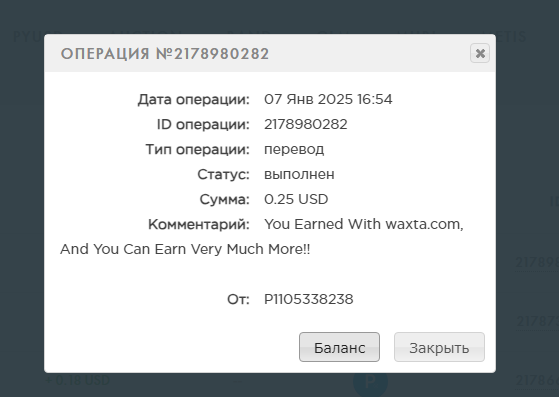559x397 pixels.
Task: Click the Дата операции label
Action: pos(194,99)
